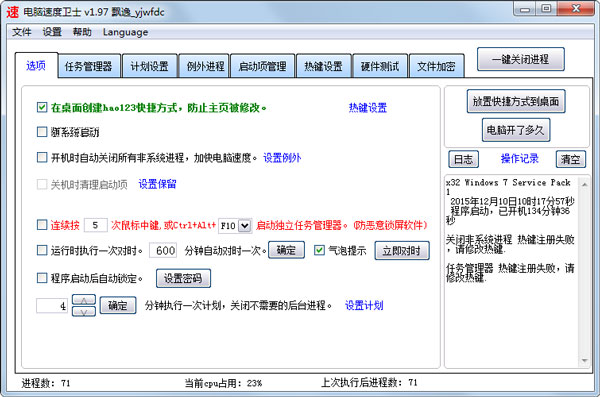Click the red 速 application icon in title bar
The width and height of the screenshot is (600, 397).
(12, 12)
